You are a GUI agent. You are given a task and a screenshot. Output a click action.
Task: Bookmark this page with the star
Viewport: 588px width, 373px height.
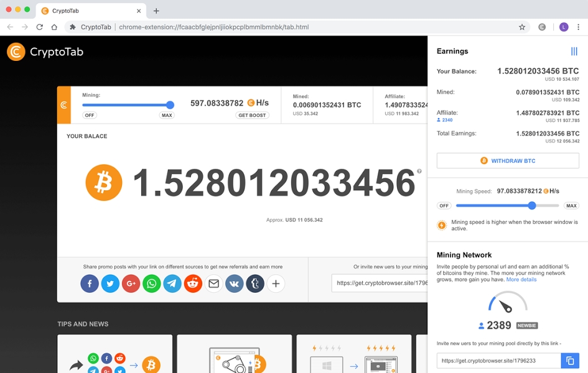[x=522, y=27]
